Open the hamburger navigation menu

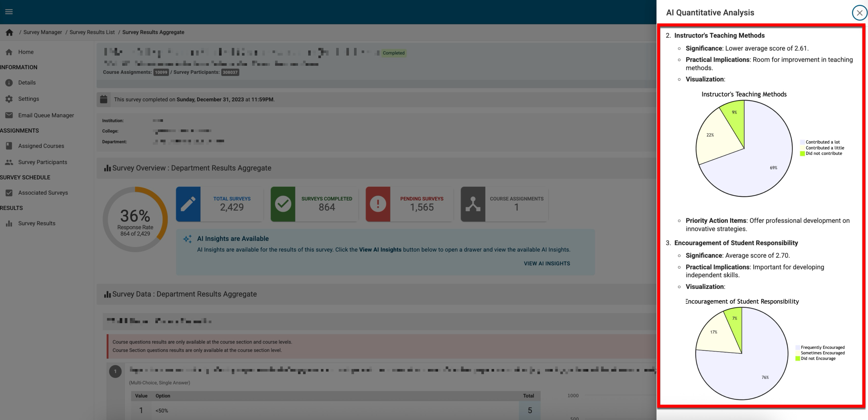[9, 12]
